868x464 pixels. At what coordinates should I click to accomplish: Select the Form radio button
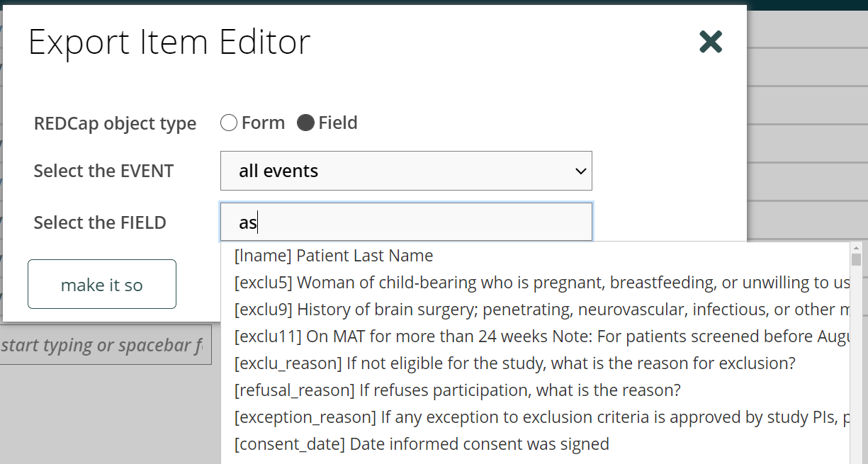tap(229, 123)
